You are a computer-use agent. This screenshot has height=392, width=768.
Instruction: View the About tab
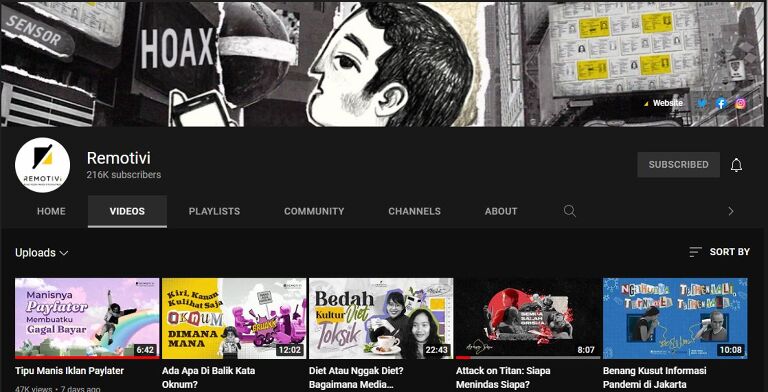pyautogui.click(x=501, y=211)
